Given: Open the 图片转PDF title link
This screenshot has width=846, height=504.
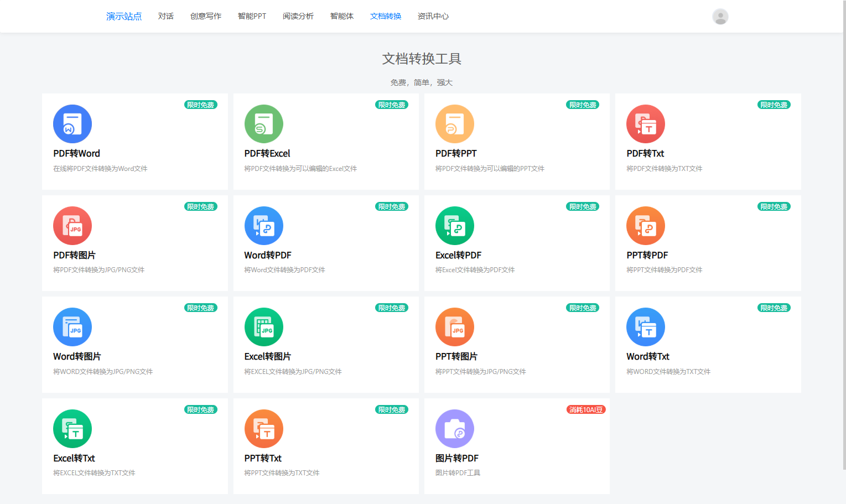Looking at the screenshot, I should 457,458.
